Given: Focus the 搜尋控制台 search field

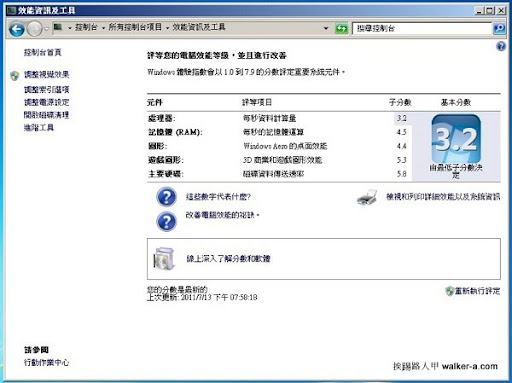Looking at the screenshot, I should click(x=422, y=28).
